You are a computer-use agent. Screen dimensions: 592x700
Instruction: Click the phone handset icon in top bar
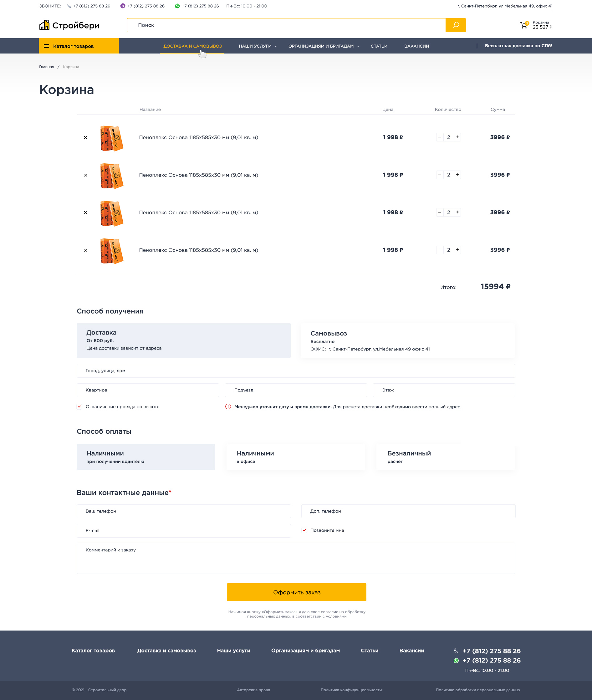click(69, 6)
